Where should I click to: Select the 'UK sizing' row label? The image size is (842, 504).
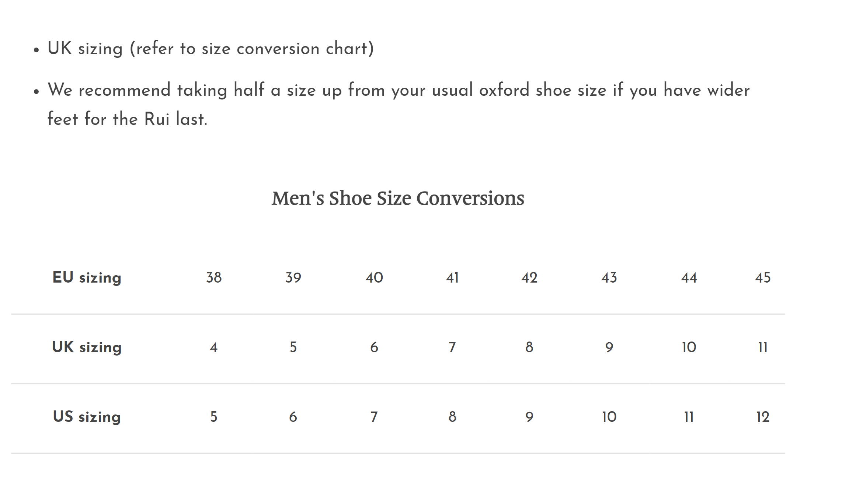point(87,347)
